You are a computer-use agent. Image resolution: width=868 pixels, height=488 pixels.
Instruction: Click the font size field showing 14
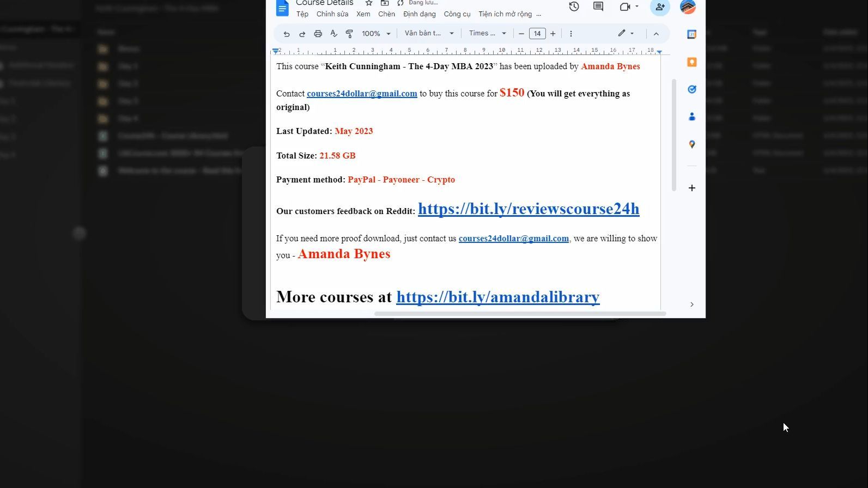(537, 34)
